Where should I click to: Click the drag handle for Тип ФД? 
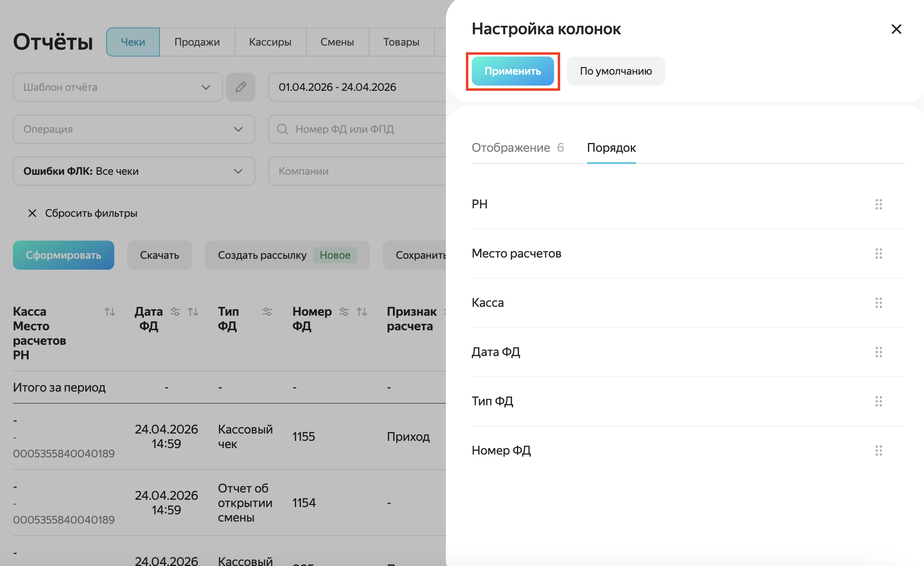coord(878,401)
